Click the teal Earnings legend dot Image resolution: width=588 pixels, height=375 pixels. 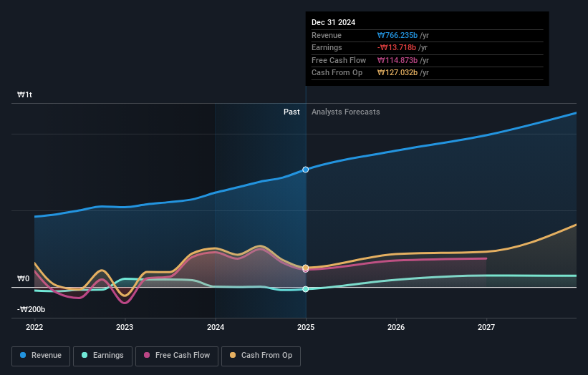(x=85, y=355)
